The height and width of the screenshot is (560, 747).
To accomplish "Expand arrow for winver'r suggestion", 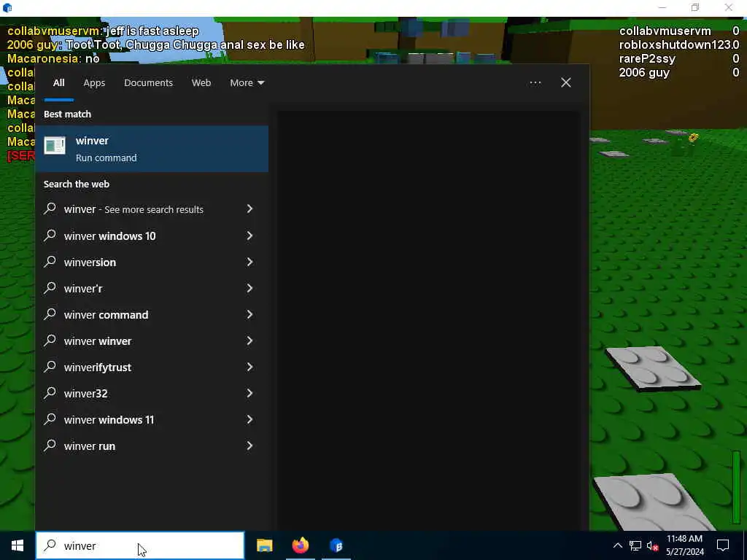I will coord(249,288).
